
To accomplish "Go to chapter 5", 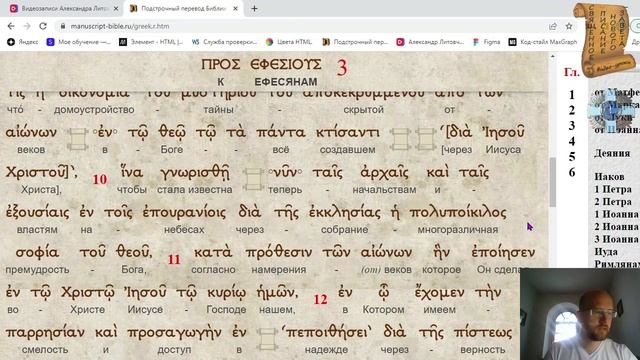I will coord(572,157).
